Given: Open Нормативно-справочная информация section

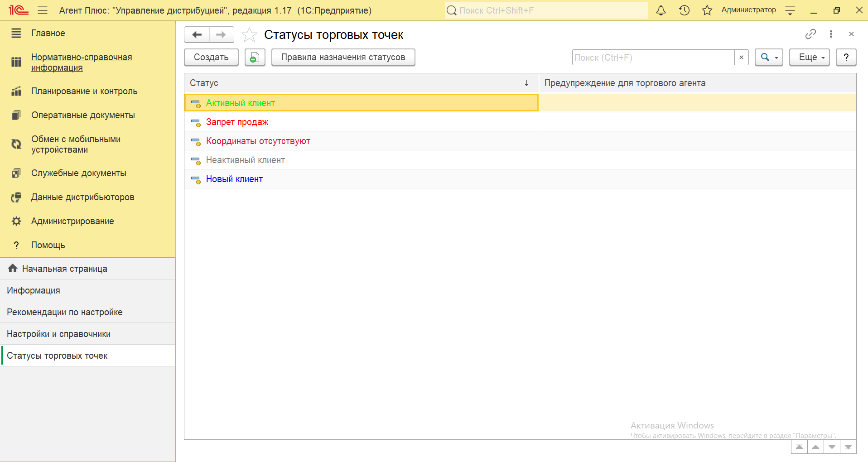Looking at the screenshot, I should pyautogui.click(x=87, y=62).
